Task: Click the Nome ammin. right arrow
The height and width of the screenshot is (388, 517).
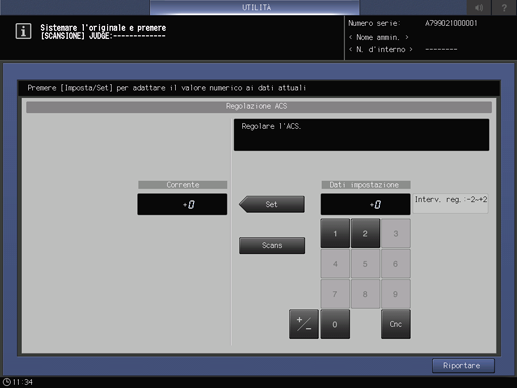Action: click(x=407, y=37)
